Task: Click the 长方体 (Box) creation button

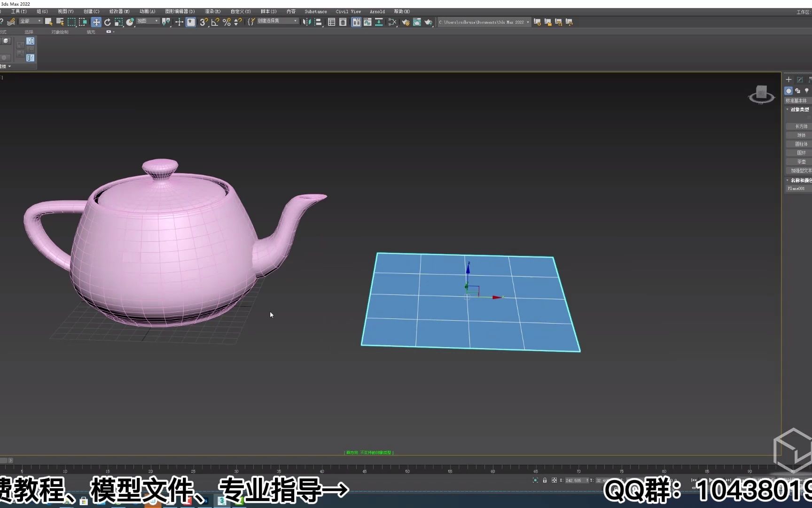Action: [800, 126]
